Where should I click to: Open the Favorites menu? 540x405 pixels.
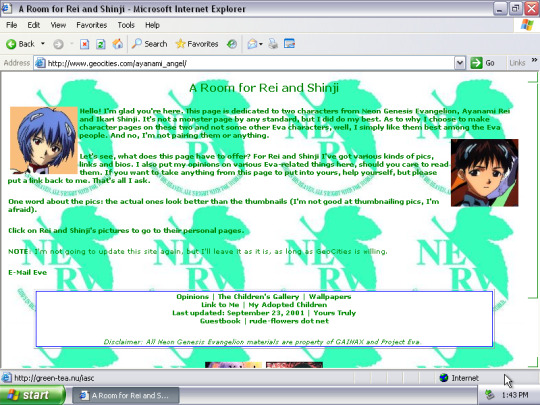coord(91,25)
